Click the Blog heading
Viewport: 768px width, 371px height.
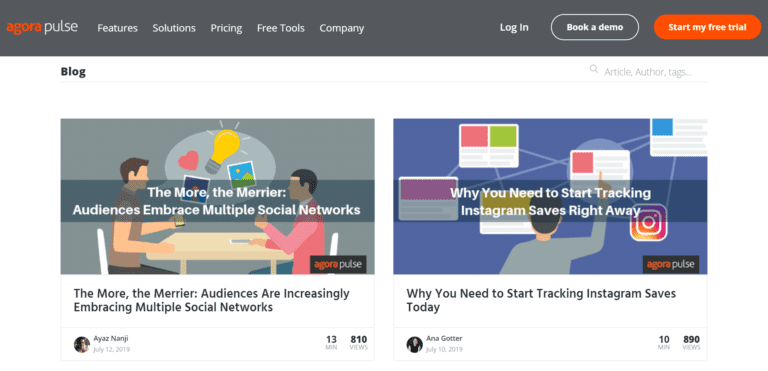tap(73, 72)
